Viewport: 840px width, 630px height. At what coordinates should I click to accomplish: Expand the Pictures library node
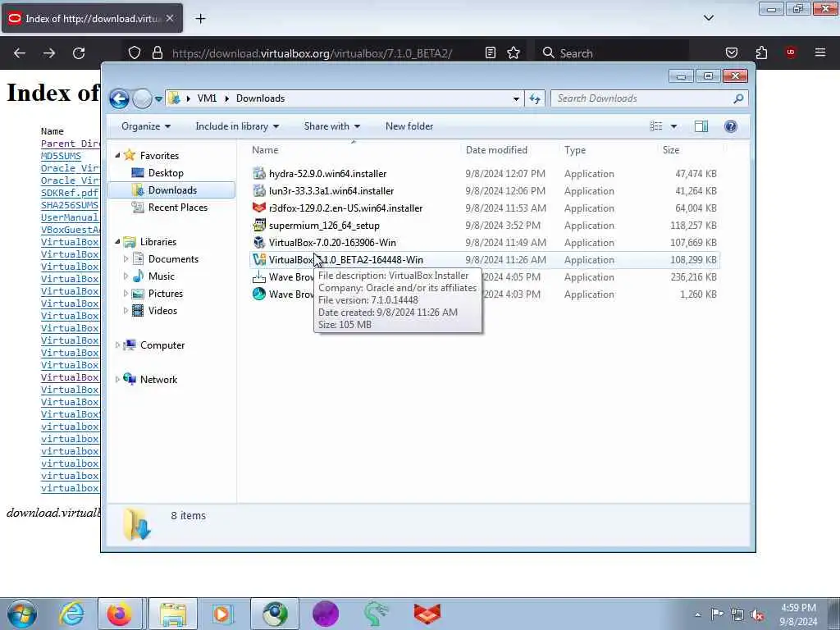(126, 294)
